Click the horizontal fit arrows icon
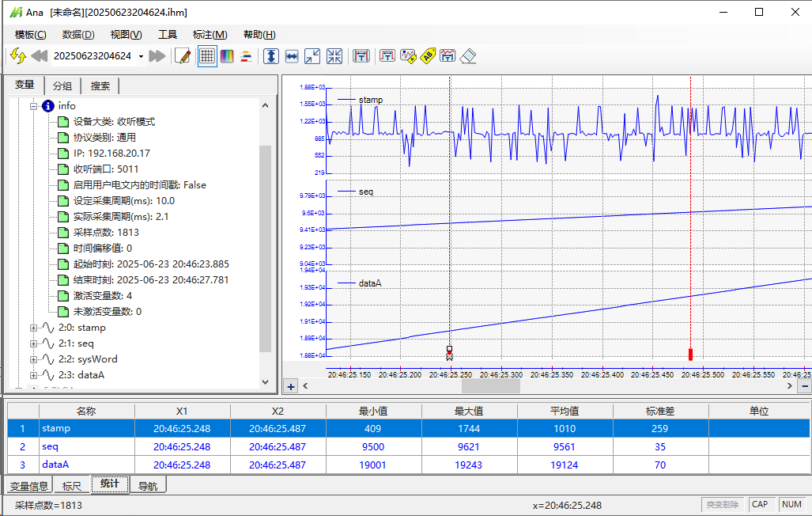Screen dimensions: 812x516 292,56
